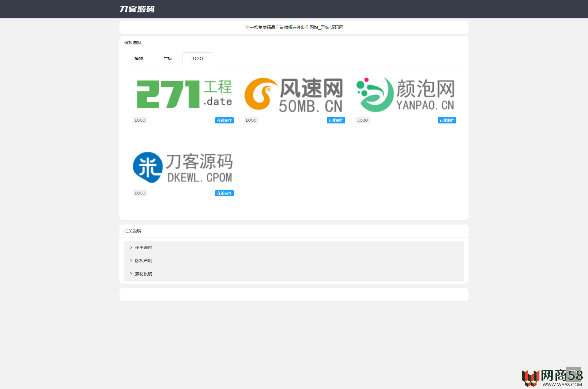Click 在线制作 under the 271工程 logo
The height and width of the screenshot is (389, 588).
tap(224, 120)
